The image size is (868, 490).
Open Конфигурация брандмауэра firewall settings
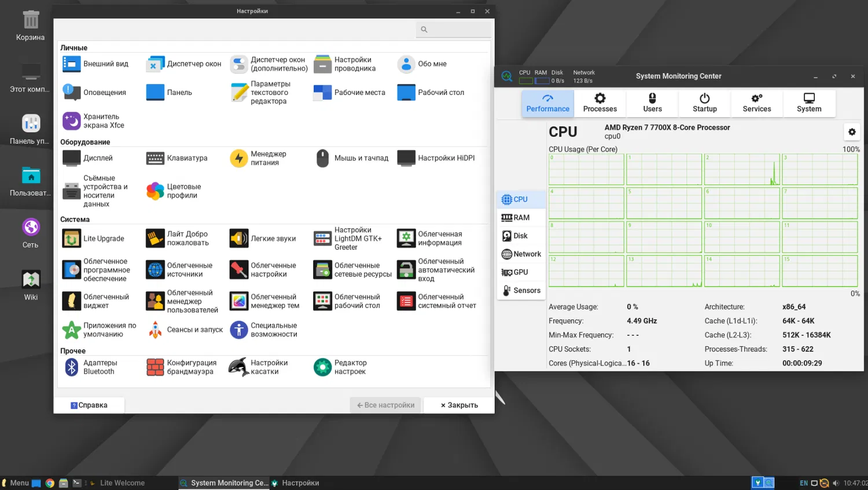tap(182, 367)
